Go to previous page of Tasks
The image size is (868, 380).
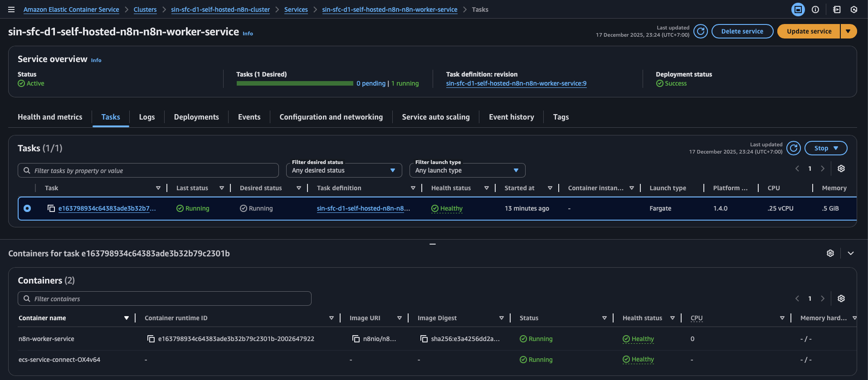pos(797,168)
